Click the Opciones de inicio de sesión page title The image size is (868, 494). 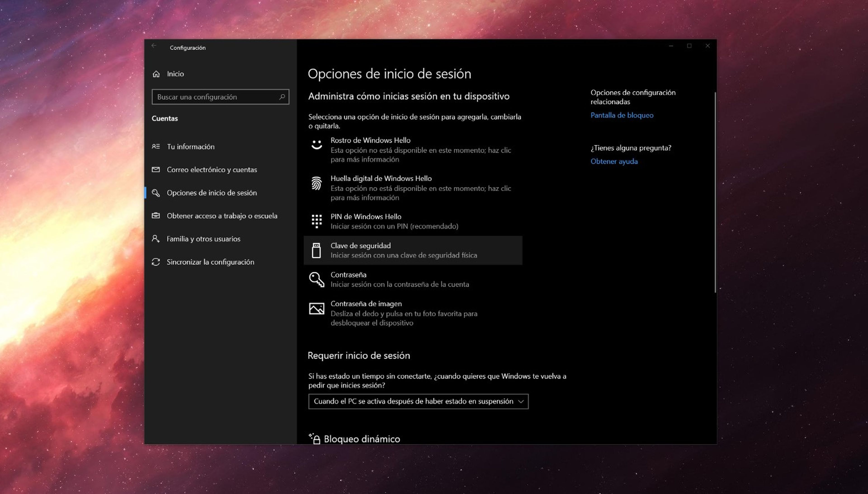[389, 74]
